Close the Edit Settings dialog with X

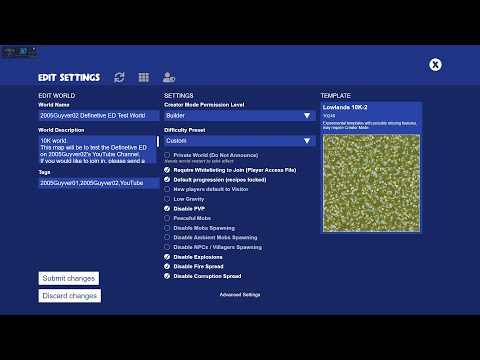(435, 65)
